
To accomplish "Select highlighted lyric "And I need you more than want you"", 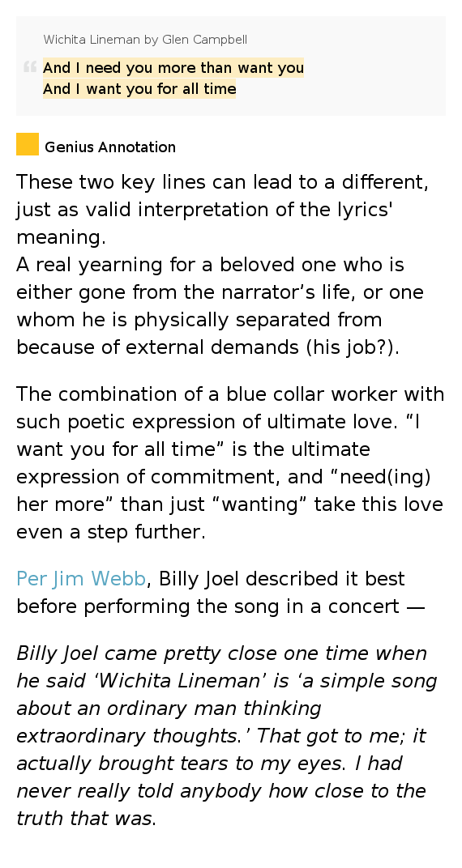I will pos(173,67).
